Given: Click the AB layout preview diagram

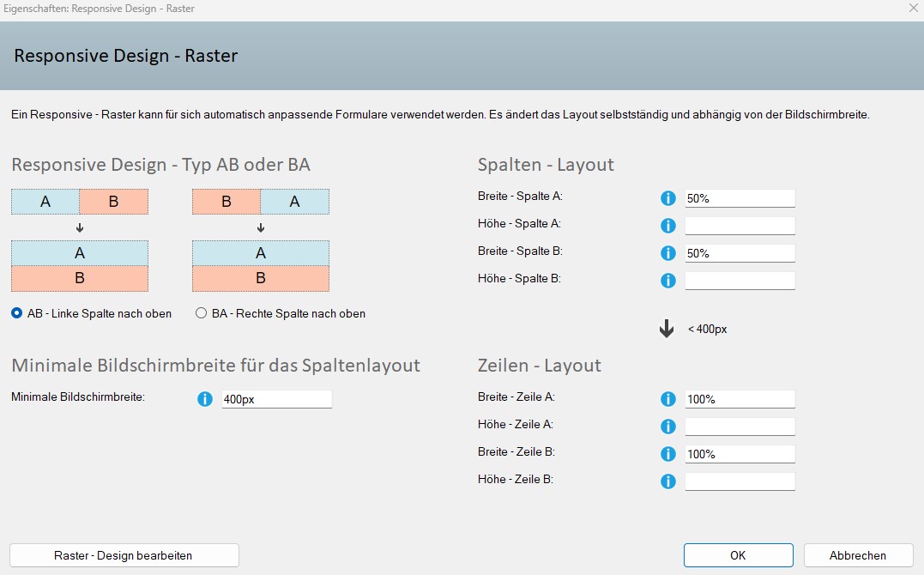Looking at the screenshot, I should coord(80,240).
